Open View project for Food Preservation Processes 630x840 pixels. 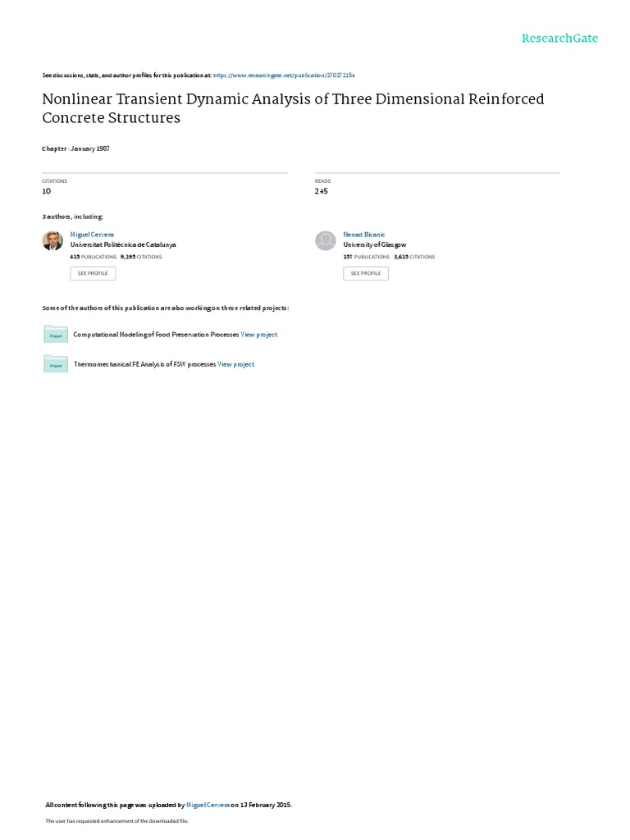[259, 335]
